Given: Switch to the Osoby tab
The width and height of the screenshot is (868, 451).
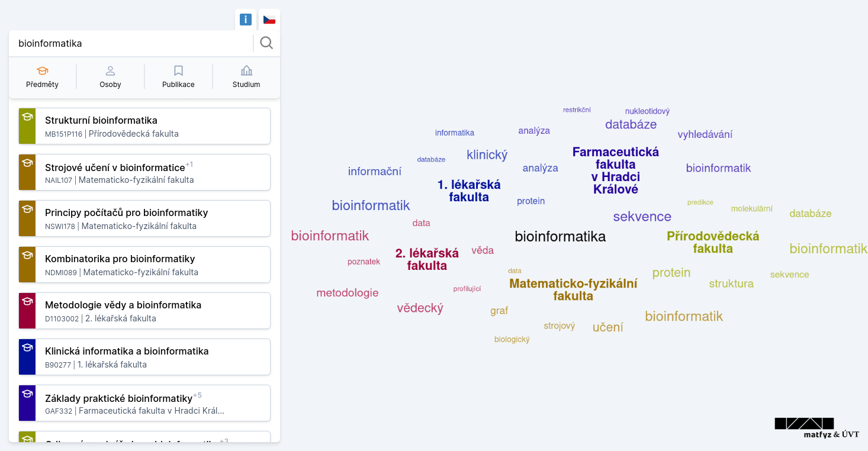Looking at the screenshot, I should pos(110,77).
